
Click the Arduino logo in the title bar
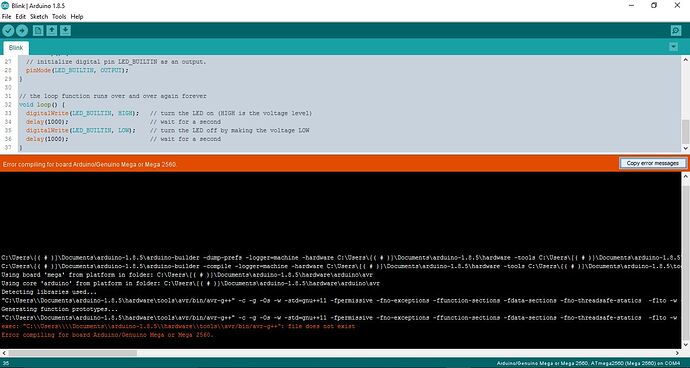5,5
